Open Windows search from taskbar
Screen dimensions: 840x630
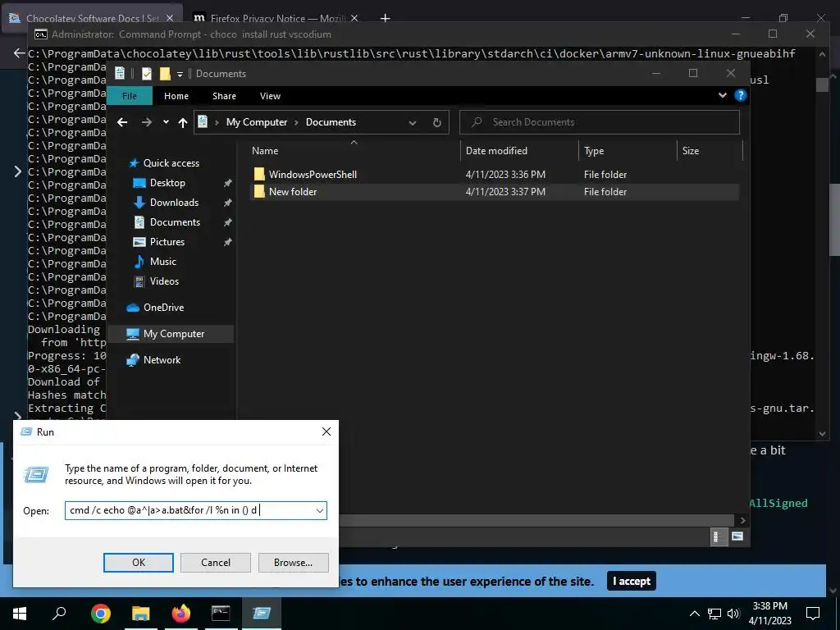pos(59,614)
